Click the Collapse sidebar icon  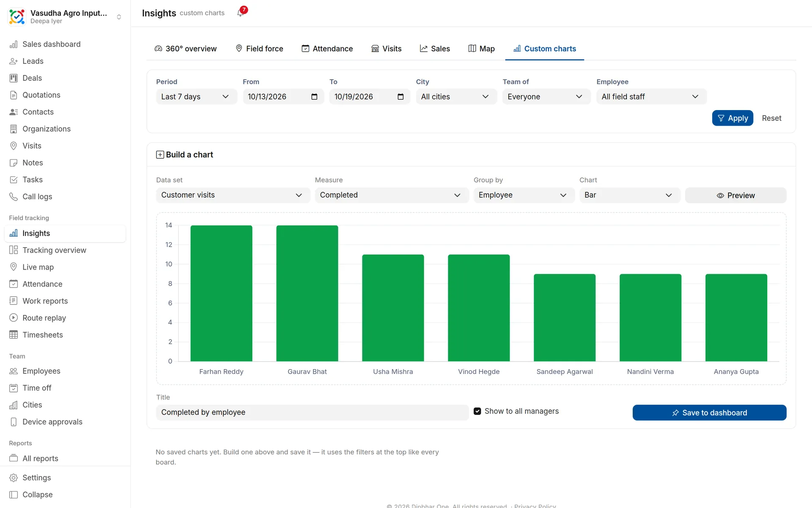point(14,495)
